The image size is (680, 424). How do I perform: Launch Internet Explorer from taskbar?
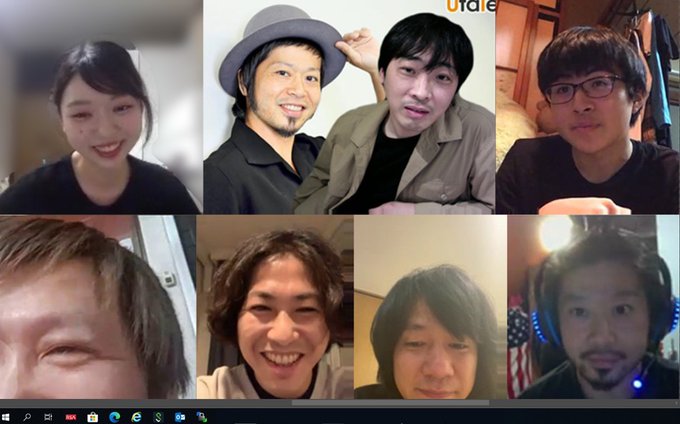(137, 417)
